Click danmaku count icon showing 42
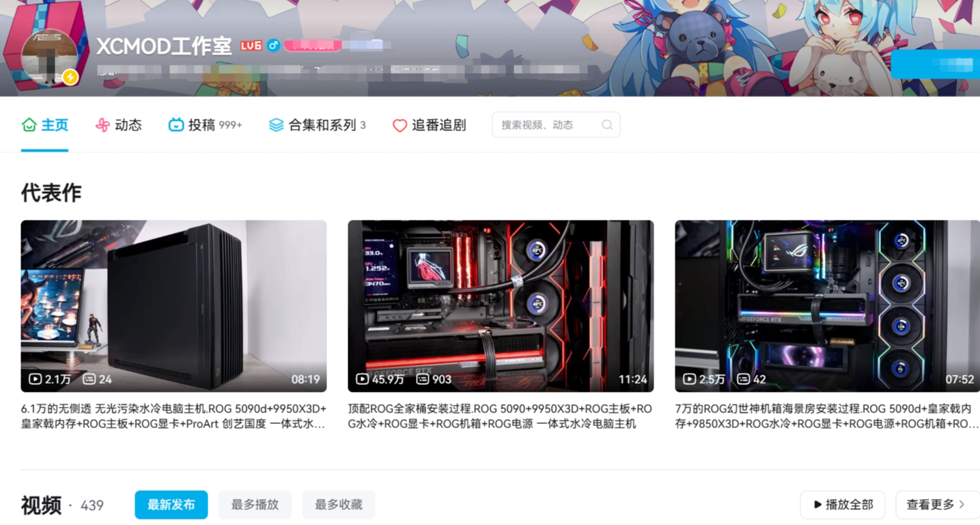Image resolution: width=980 pixels, height=525 pixels. click(x=743, y=379)
